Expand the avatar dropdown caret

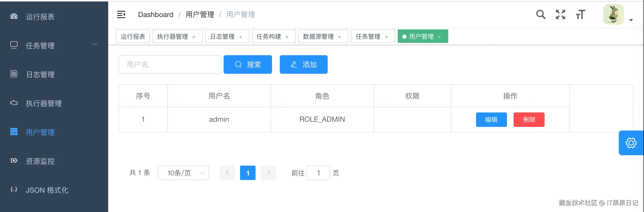tap(631, 20)
